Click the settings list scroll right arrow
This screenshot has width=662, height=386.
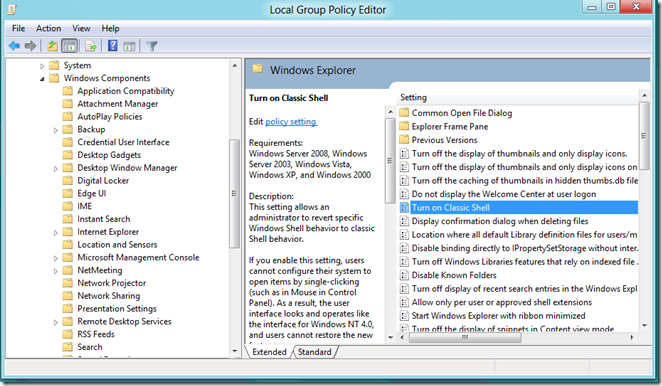tap(632, 337)
